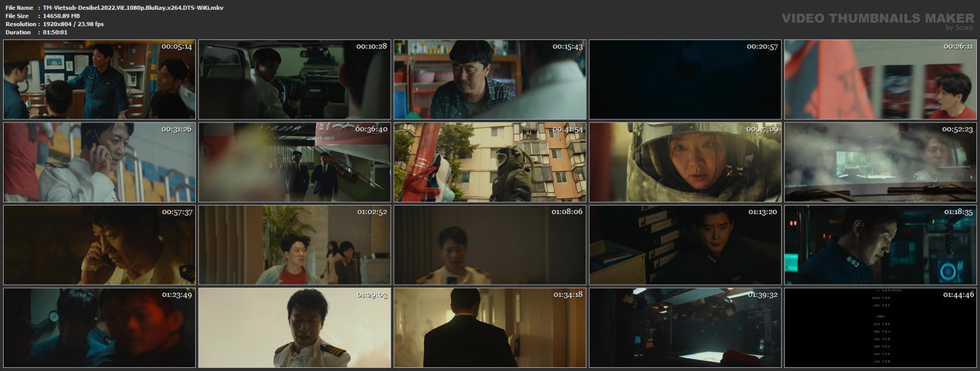The height and width of the screenshot is (371, 980).
Task: Click the resolution value 1920x804 / 23.98 fps
Action: (x=73, y=24)
